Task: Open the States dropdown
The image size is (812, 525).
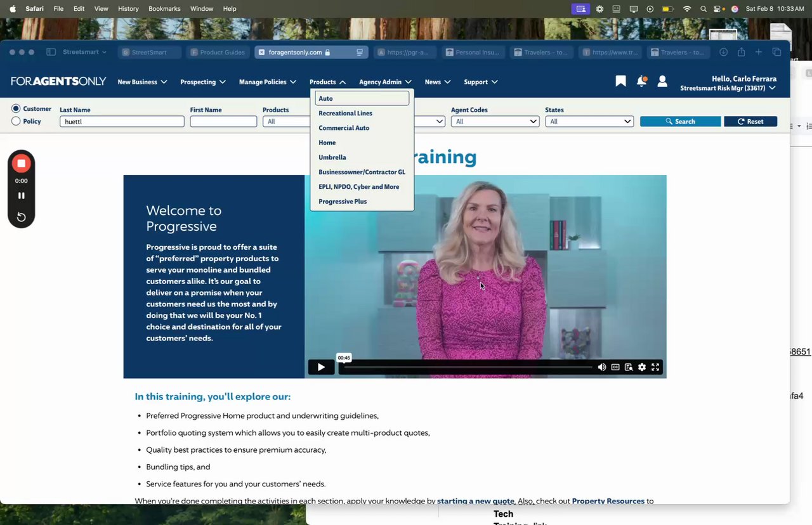Action: pyautogui.click(x=589, y=121)
